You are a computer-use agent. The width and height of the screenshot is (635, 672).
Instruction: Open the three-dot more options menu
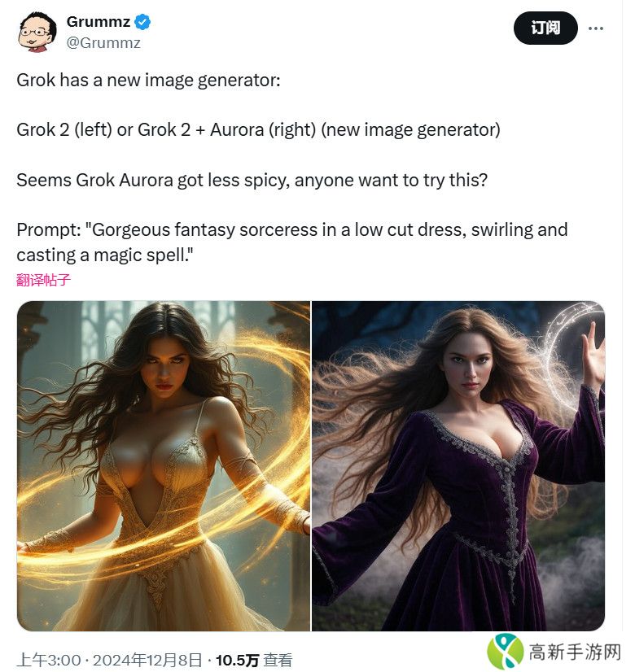pyautogui.click(x=596, y=28)
